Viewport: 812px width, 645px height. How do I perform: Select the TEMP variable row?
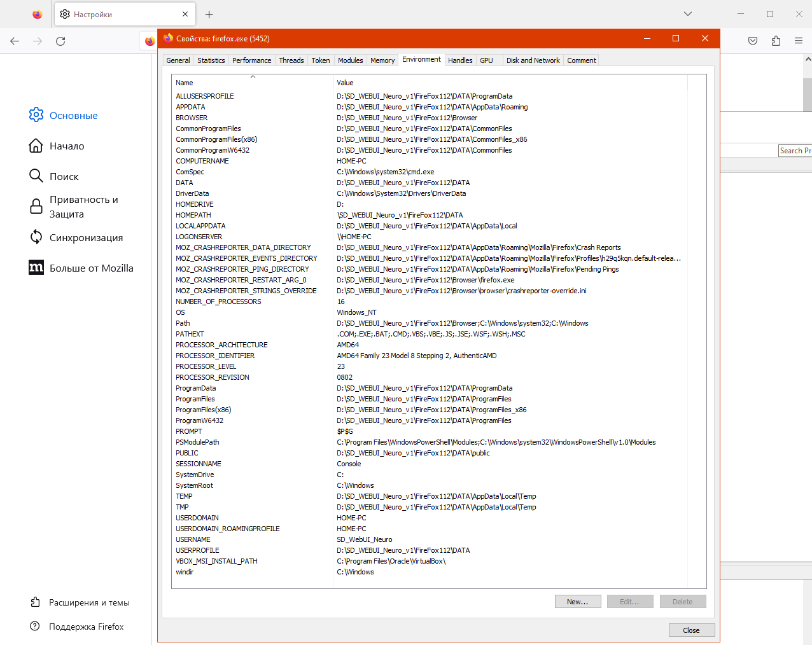pos(430,496)
